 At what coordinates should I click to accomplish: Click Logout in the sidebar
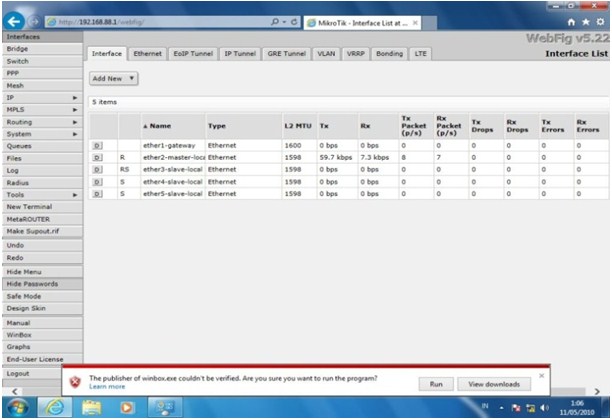[32, 374]
